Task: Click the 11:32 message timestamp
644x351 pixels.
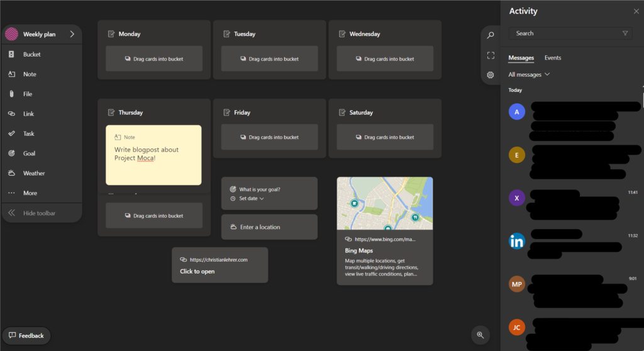Action: tap(633, 235)
